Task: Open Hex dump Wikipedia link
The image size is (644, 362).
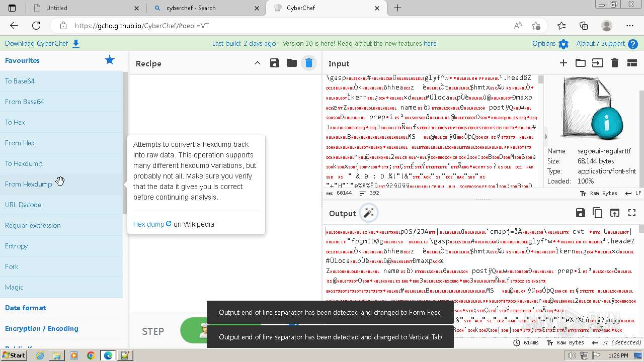Action: coord(152,224)
